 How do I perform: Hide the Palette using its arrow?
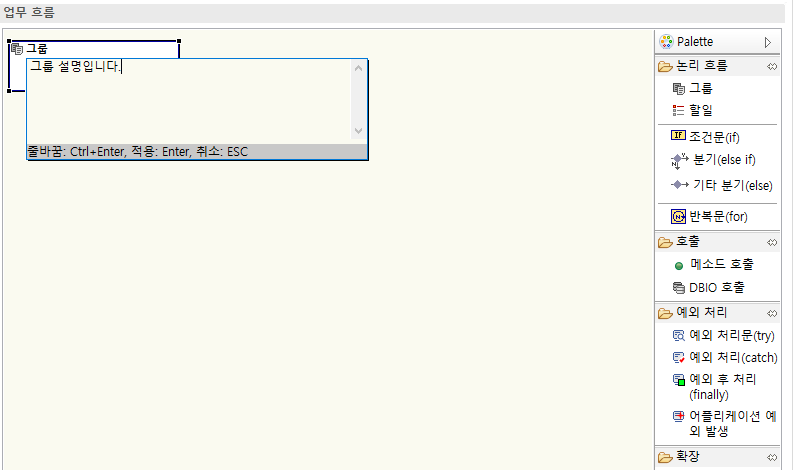click(767, 42)
